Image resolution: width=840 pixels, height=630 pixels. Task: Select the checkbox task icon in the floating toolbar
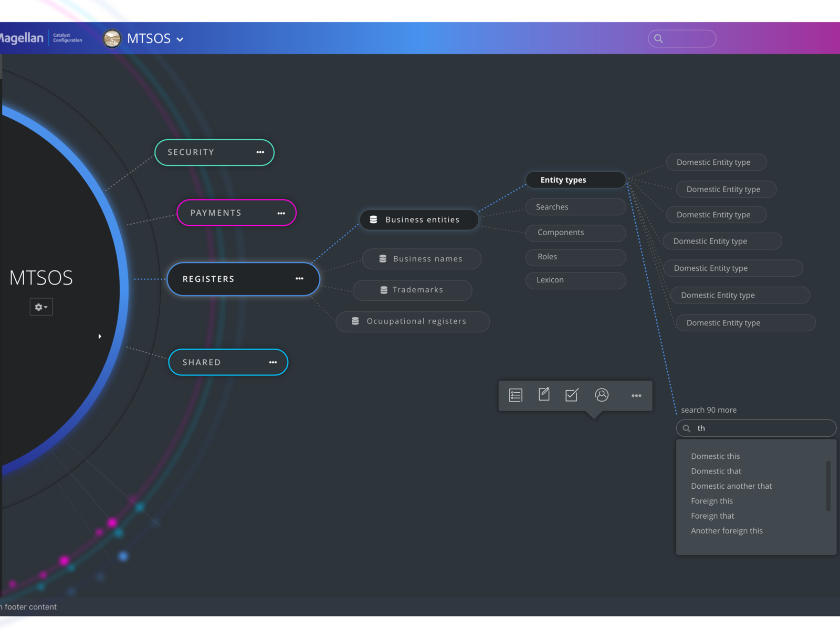click(x=572, y=395)
